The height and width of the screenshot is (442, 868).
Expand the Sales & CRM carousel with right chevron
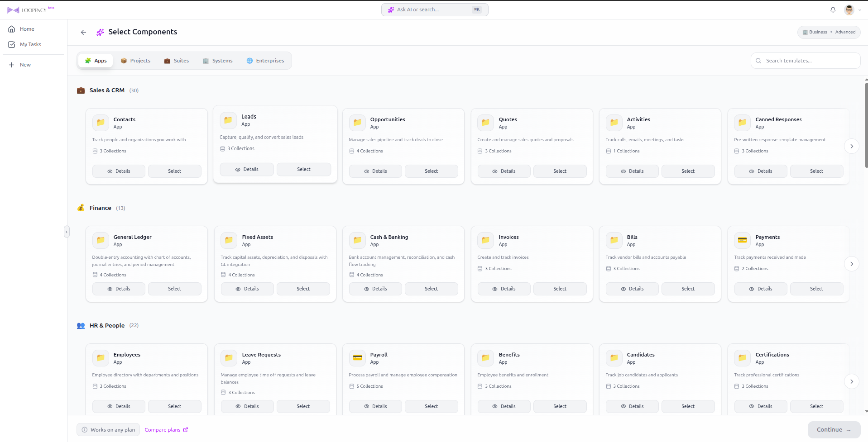coord(852,146)
